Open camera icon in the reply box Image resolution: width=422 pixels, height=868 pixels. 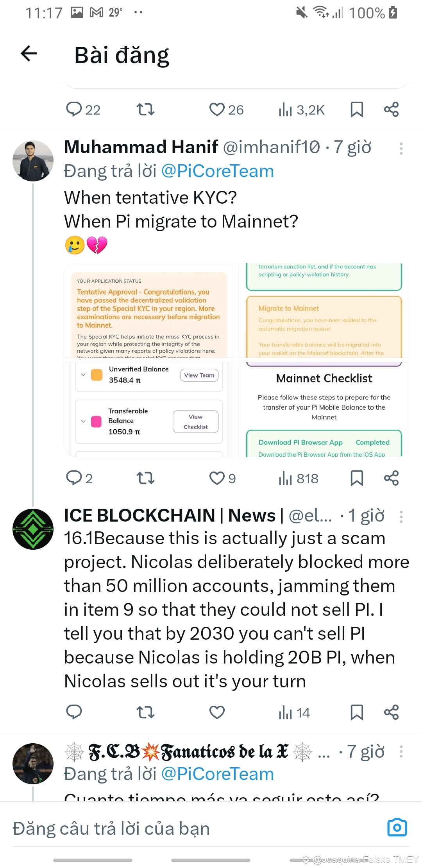click(x=397, y=827)
